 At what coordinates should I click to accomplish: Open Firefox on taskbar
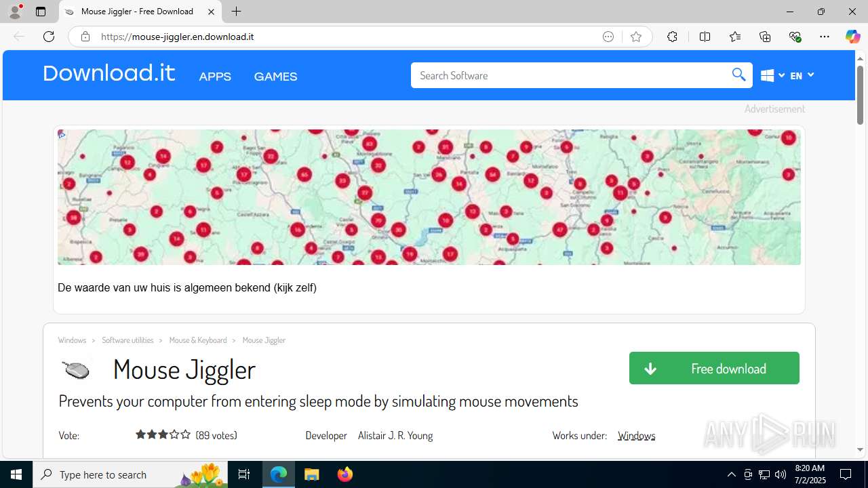pos(344,474)
